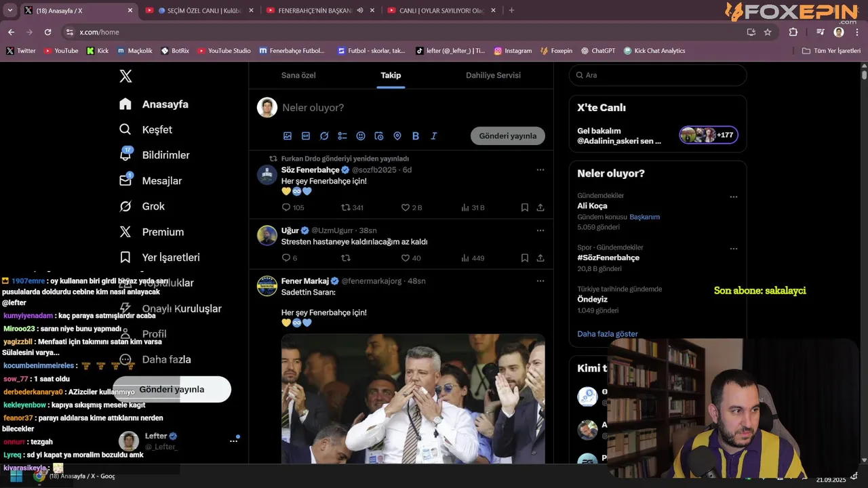Screen dimensions: 868x488
Task: Open Lefter account menu dots
Action: [233, 441]
